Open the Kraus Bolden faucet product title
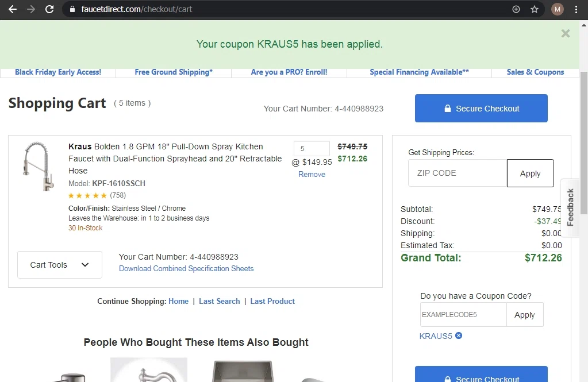Screen dimensions: 588x382 coord(175,159)
